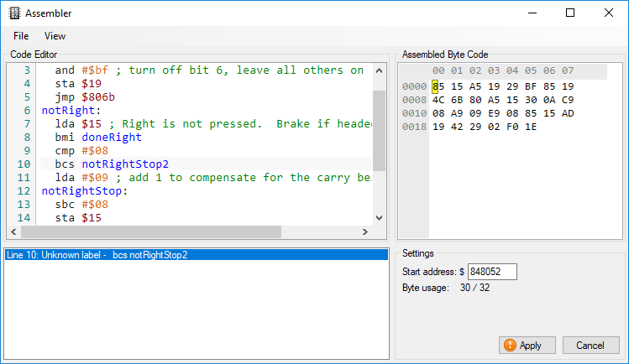
Task: Open the File menu
Action: 21,36
